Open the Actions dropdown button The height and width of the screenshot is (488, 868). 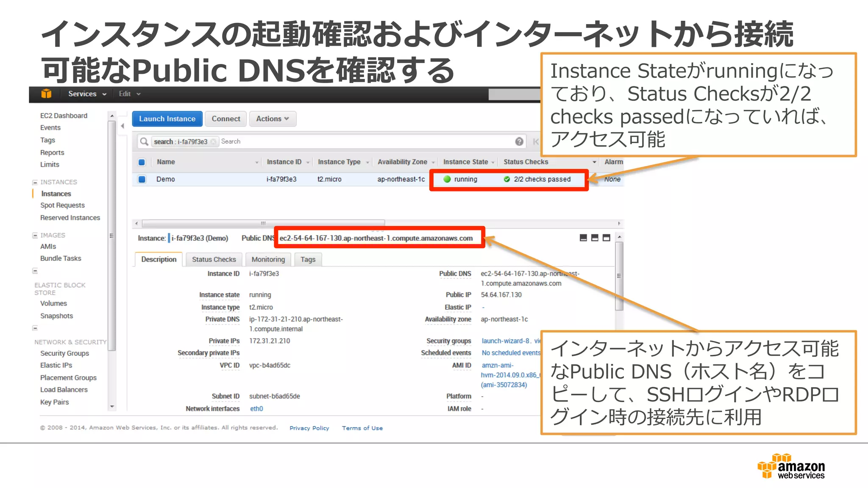pos(273,119)
